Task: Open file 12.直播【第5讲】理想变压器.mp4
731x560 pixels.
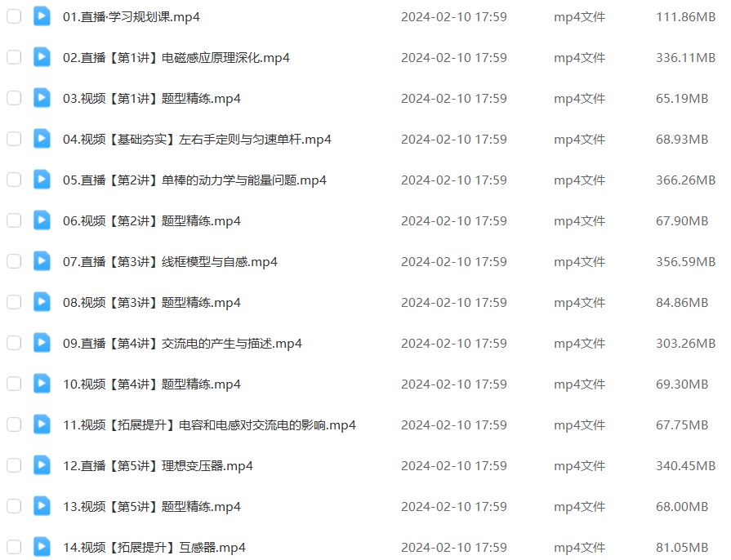Action: pos(158,466)
